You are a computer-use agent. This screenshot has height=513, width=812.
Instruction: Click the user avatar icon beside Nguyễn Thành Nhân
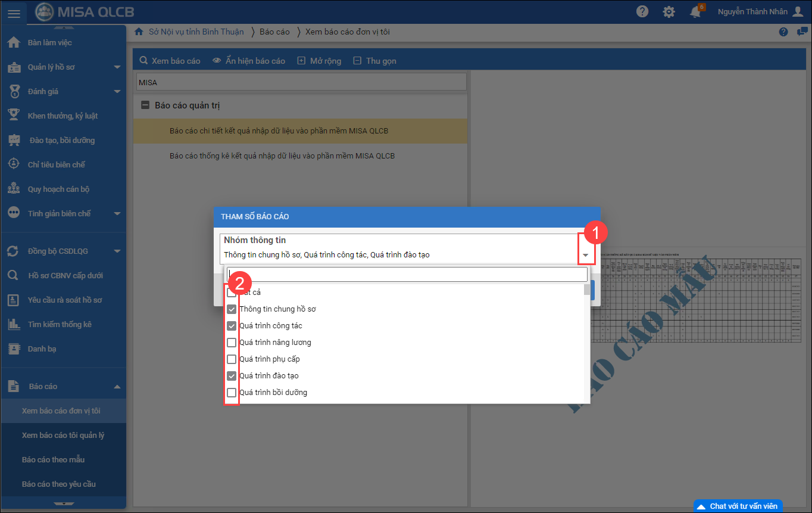pos(798,12)
